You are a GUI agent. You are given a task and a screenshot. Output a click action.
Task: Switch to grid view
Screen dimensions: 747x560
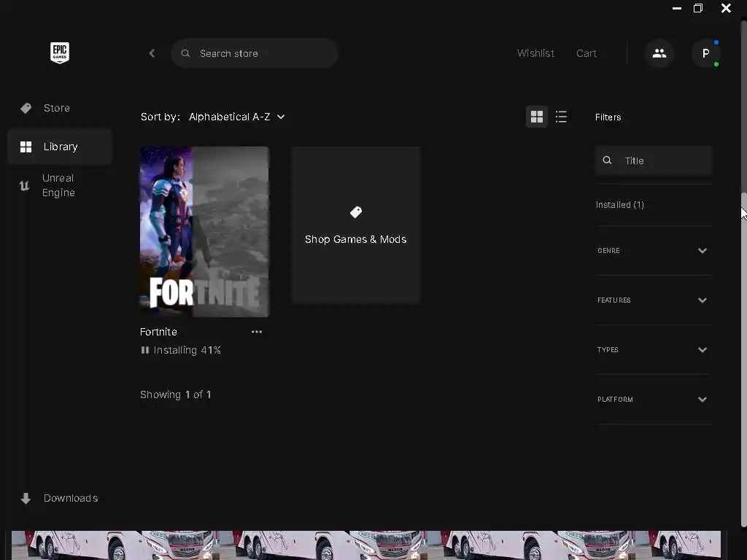coord(537,117)
